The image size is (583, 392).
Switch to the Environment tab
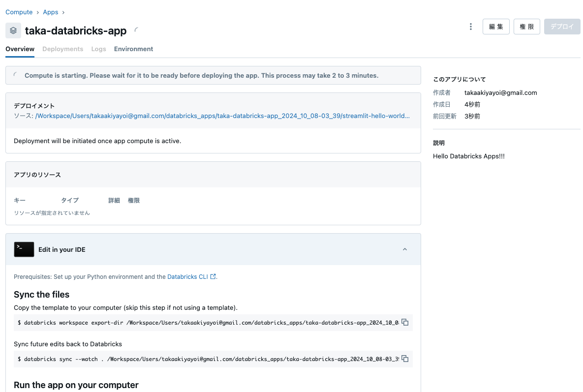(x=133, y=49)
